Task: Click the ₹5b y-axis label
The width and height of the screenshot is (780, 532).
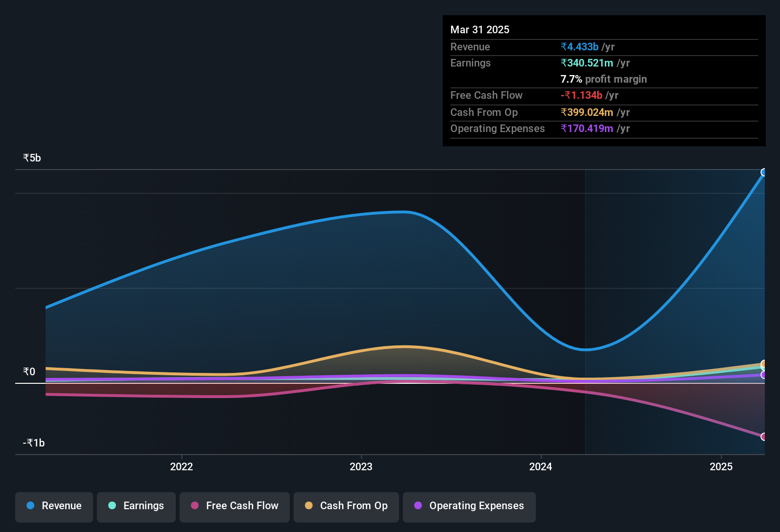Action: (x=32, y=158)
